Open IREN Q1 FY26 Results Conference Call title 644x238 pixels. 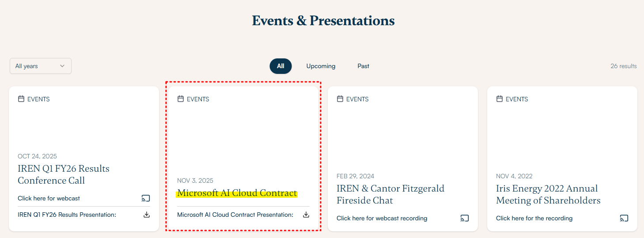[63, 174]
